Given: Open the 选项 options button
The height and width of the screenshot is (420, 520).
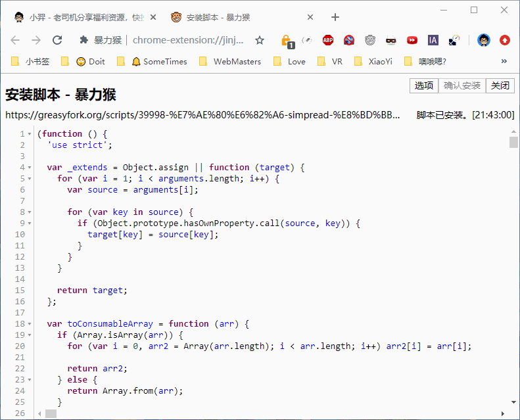Looking at the screenshot, I should [x=424, y=85].
